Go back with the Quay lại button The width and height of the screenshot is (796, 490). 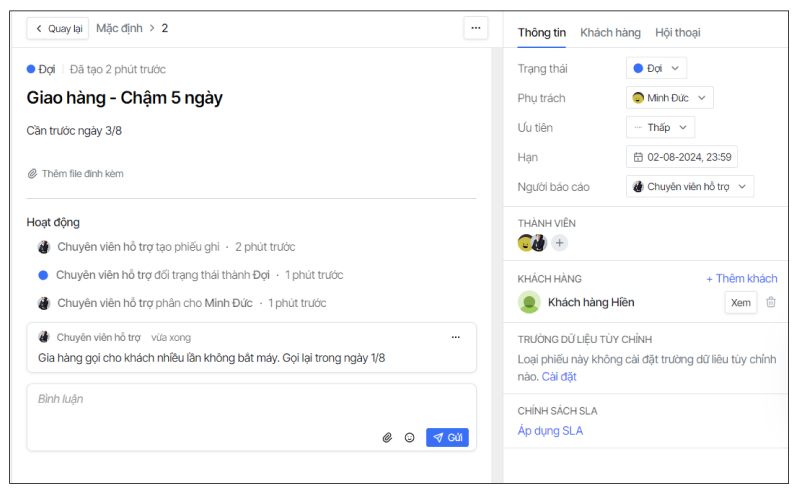(x=58, y=28)
